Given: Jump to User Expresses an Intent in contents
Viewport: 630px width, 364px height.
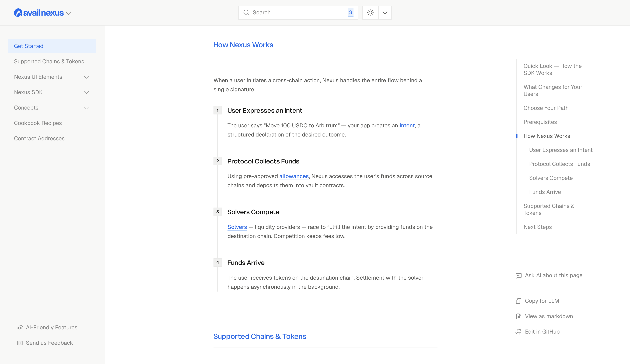Looking at the screenshot, I should click(x=561, y=150).
